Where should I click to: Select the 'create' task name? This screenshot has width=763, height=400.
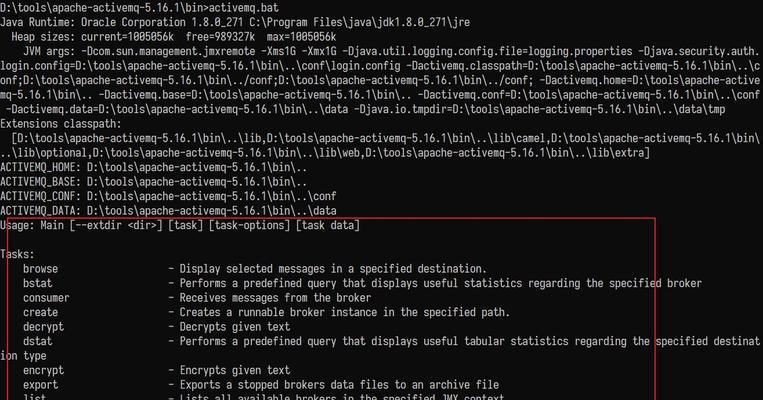pyautogui.click(x=40, y=312)
